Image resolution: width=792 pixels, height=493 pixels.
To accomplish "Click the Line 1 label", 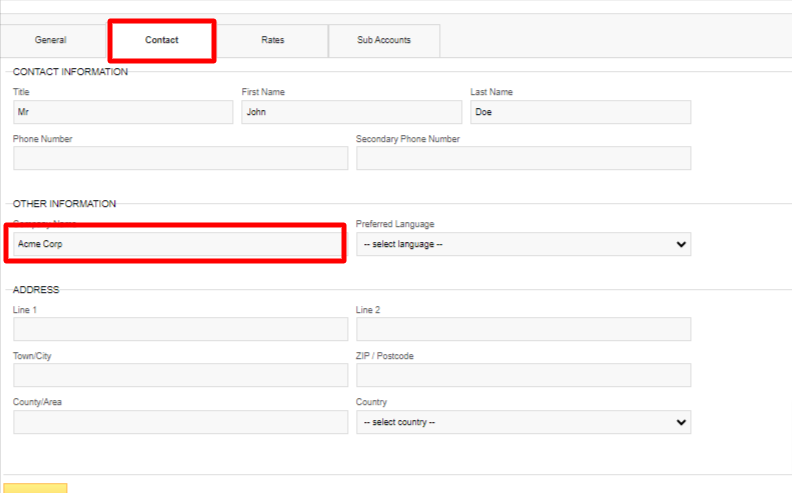I will (25, 310).
